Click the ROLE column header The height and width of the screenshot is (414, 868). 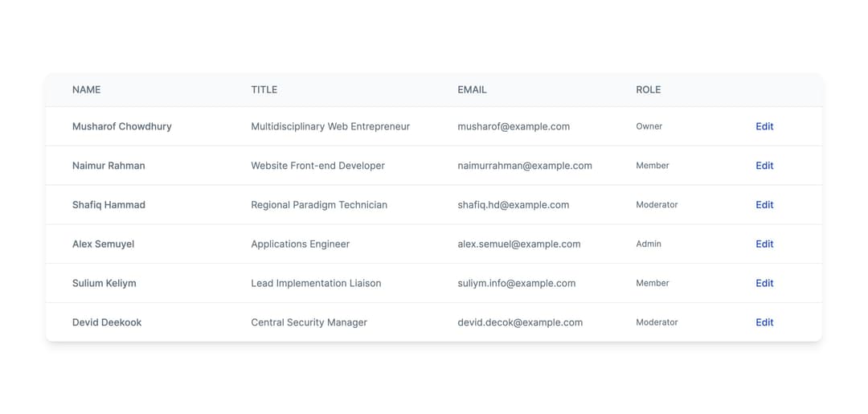pyautogui.click(x=648, y=90)
